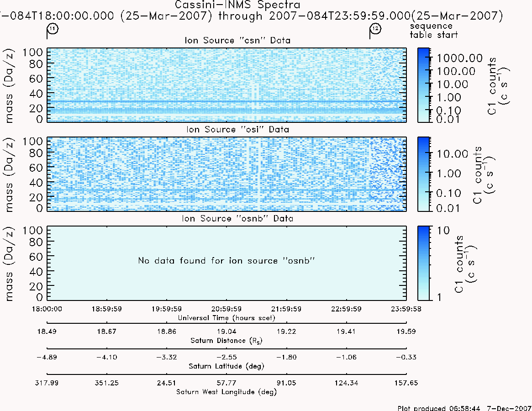Viewport: 532px width, 411px height.
Task: Click the sequence table marker 11
Action: (x=52, y=29)
